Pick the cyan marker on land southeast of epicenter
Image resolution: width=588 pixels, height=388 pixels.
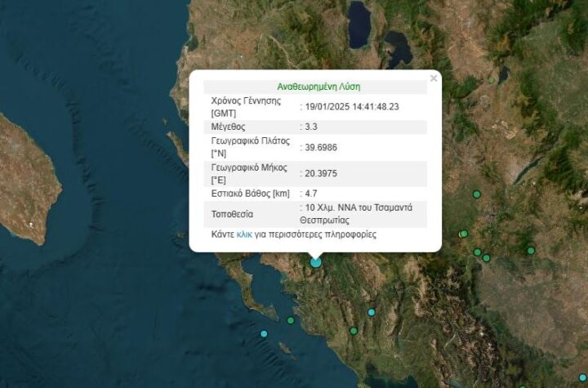372,312
